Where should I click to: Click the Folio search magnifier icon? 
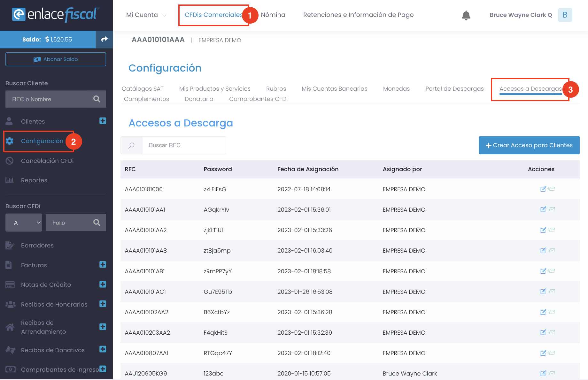pos(97,223)
